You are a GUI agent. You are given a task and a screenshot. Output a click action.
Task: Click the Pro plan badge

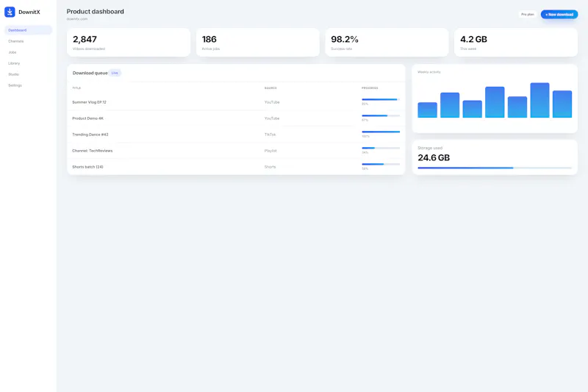[x=527, y=15]
